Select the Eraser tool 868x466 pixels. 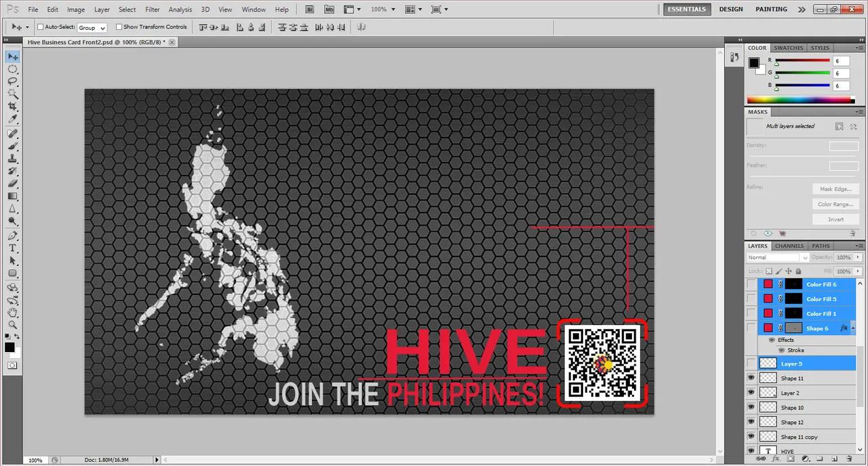[12, 184]
